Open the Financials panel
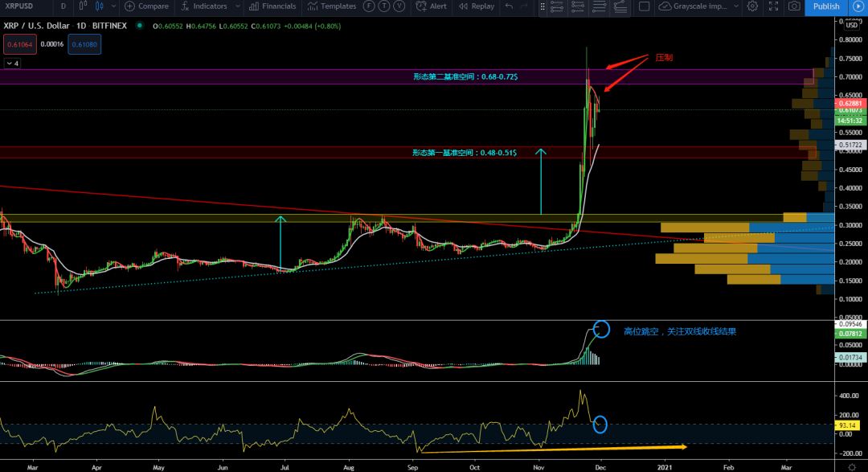 click(273, 6)
